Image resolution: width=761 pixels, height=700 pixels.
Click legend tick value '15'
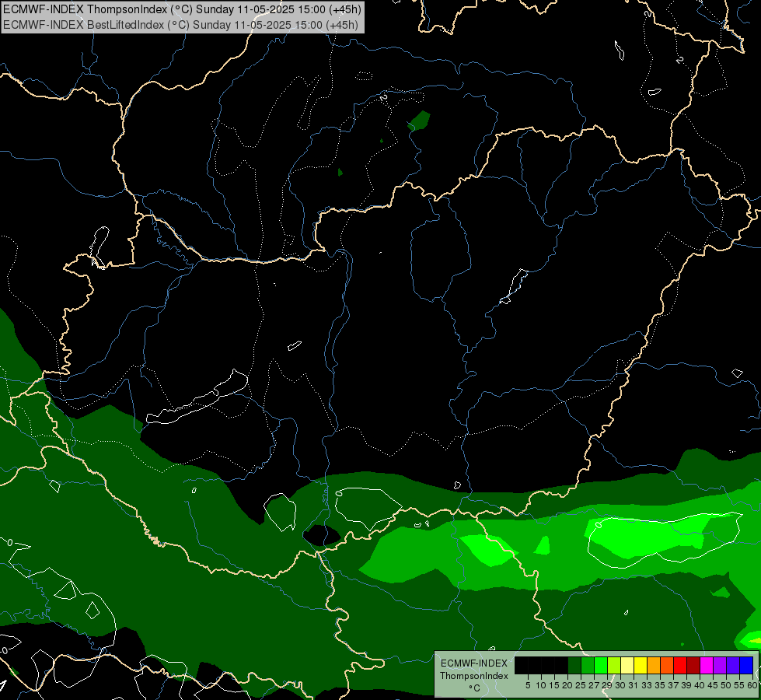(554, 685)
